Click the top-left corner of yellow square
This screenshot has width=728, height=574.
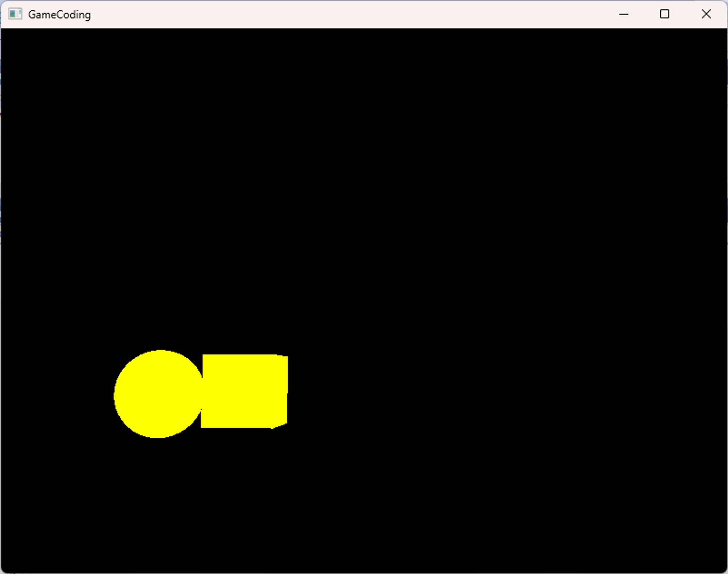coord(204,355)
